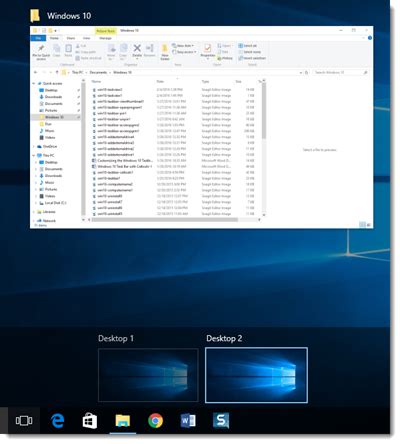Select OneDrive in the navigation pane
400x444 pixels.
click(47, 147)
